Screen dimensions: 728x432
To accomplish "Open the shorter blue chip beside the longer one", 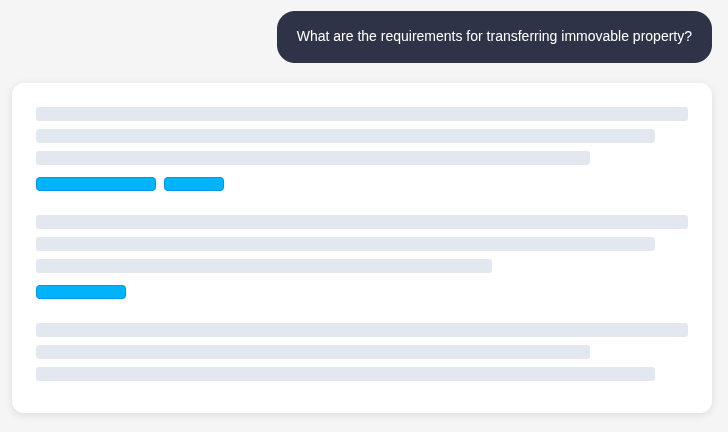I will coord(194,184).
